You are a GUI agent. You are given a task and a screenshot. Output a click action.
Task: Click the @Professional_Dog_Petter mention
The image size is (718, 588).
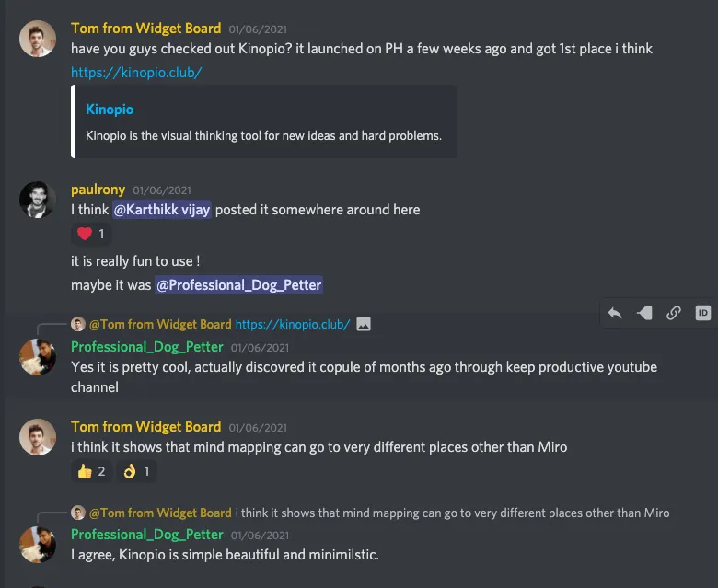coord(239,285)
